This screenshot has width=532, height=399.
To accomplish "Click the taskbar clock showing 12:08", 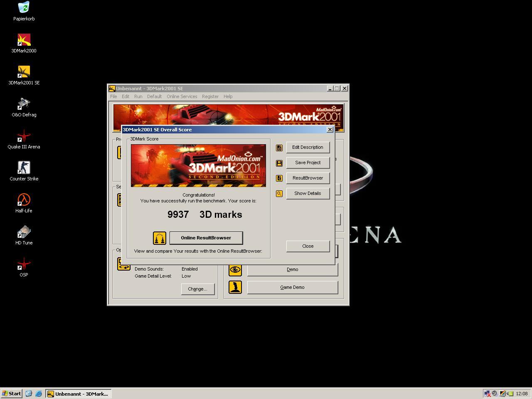I will 522,394.
